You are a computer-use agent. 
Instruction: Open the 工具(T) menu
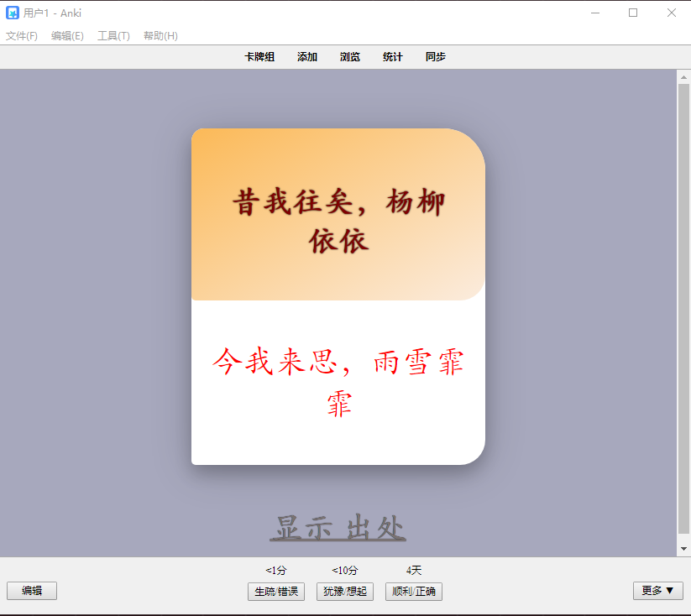[113, 36]
